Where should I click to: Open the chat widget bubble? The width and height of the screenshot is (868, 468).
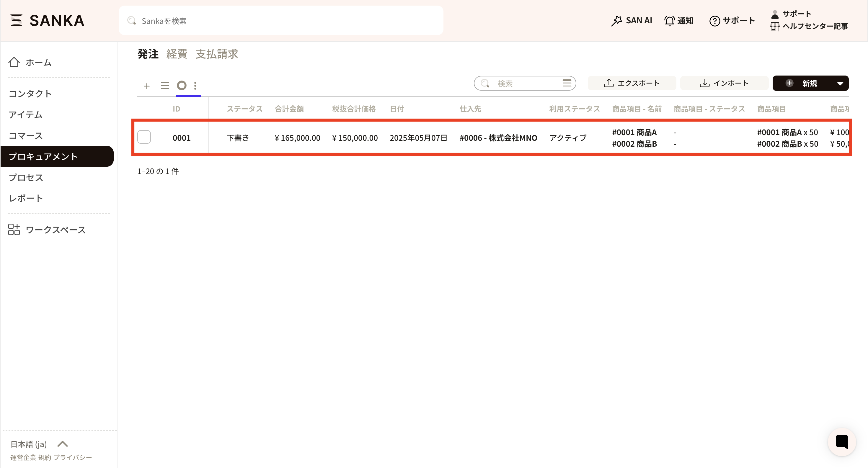click(841, 442)
